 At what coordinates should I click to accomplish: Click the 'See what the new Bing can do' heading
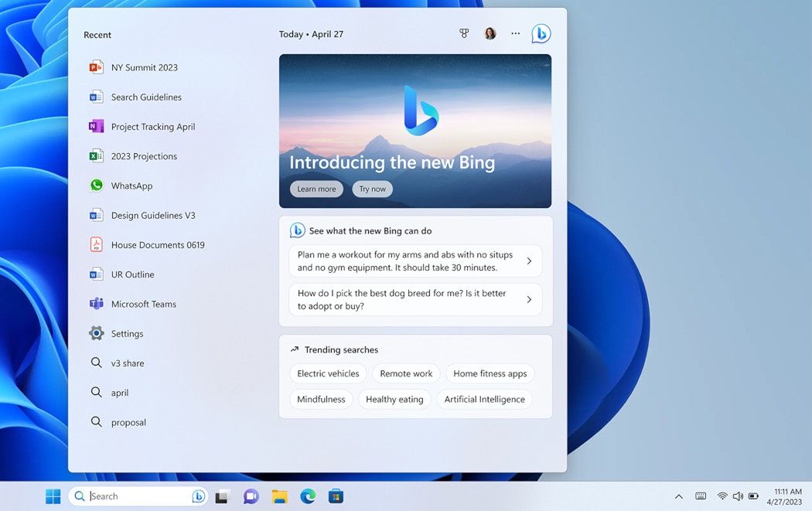(x=370, y=231)
